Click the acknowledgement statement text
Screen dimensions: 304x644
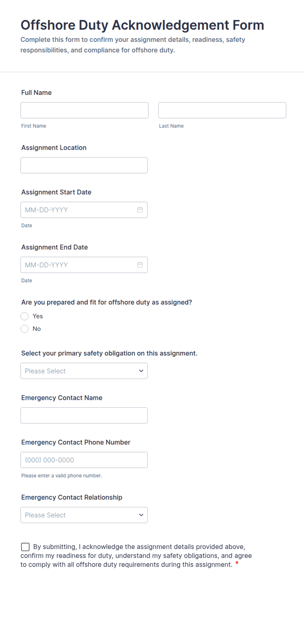[x=136, y=556]
